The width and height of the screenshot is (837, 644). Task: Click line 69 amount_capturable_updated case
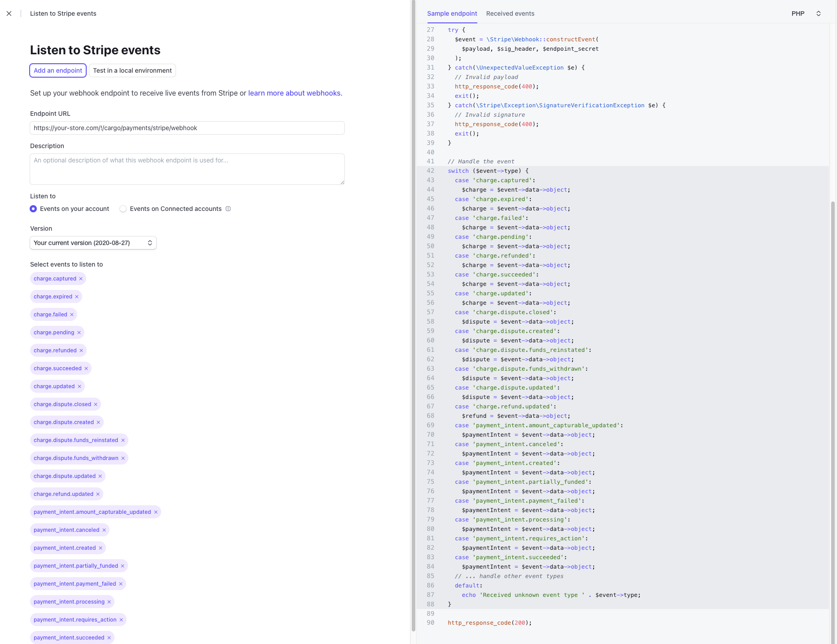pos(539,425)
